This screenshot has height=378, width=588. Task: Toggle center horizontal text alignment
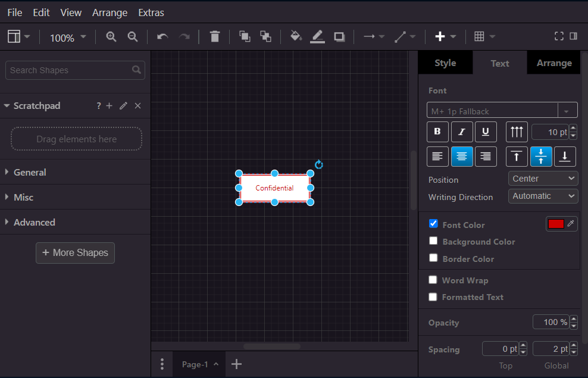[462, 157]
